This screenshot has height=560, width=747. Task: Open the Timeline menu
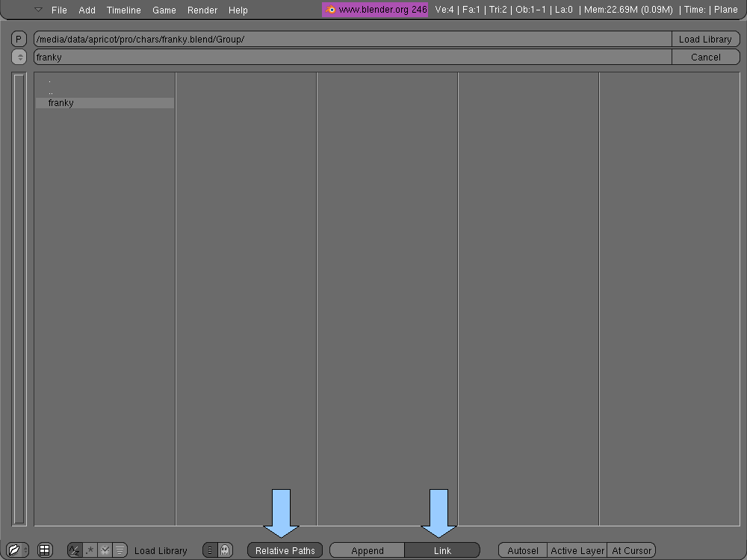(123, 10)
